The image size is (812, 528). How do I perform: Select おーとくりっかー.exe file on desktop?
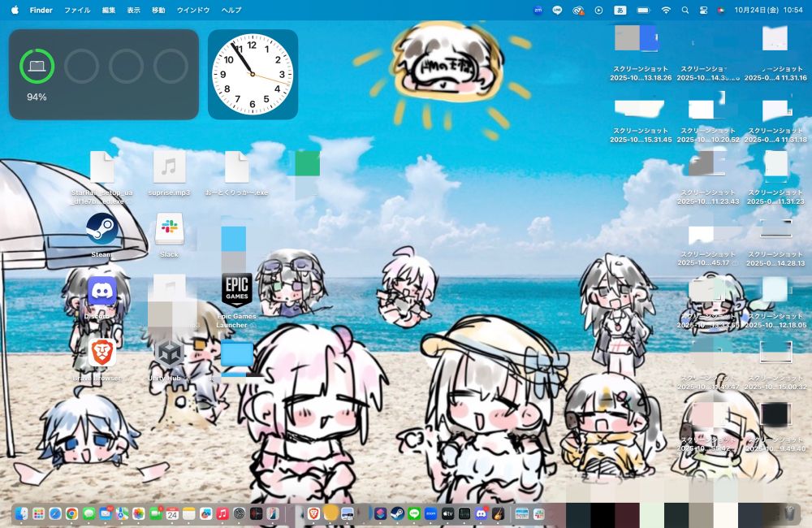click(236, 173)
